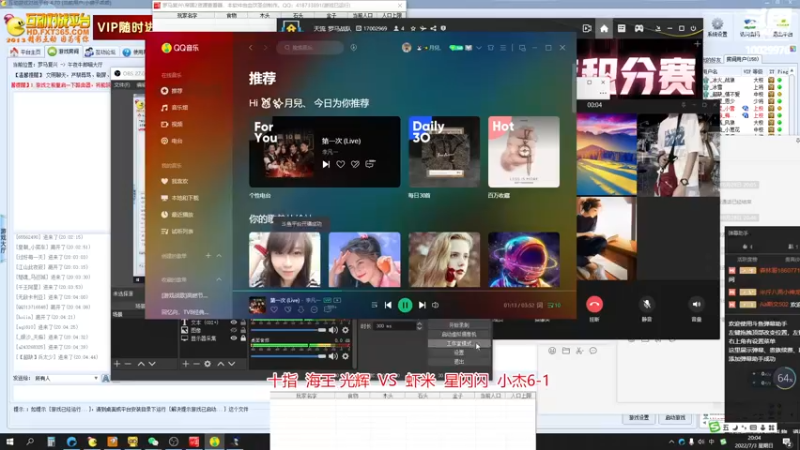The width and height of the screenshot is (800, 450).
Task: Collapse the created playlists section
Action: tap(219, 256)
